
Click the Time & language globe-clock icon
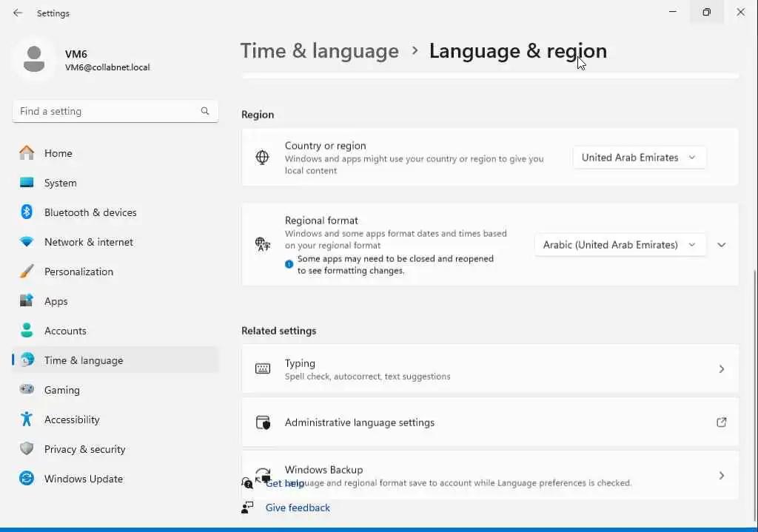27,360
